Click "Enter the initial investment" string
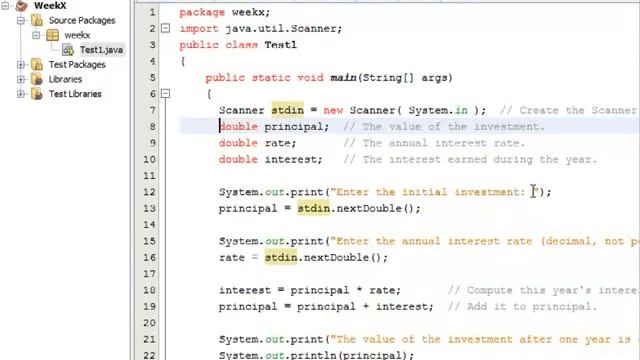 [x=434, y=192]
